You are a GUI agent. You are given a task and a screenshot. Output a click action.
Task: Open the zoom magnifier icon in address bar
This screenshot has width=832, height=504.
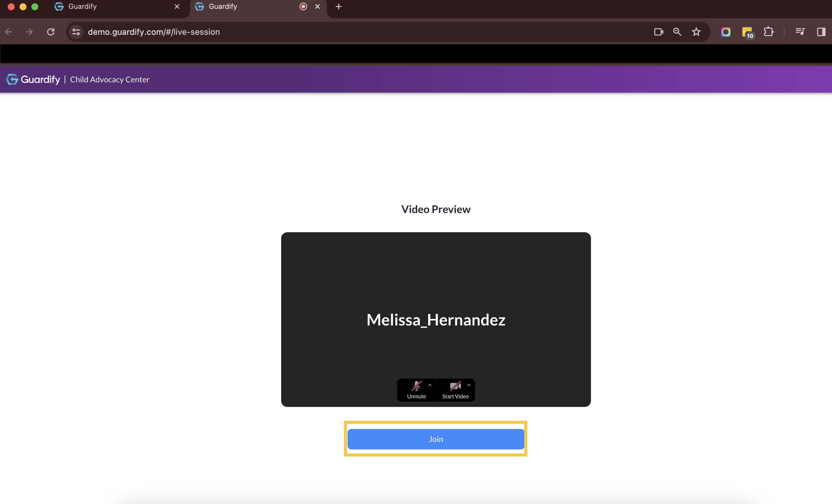coord(677,32)
